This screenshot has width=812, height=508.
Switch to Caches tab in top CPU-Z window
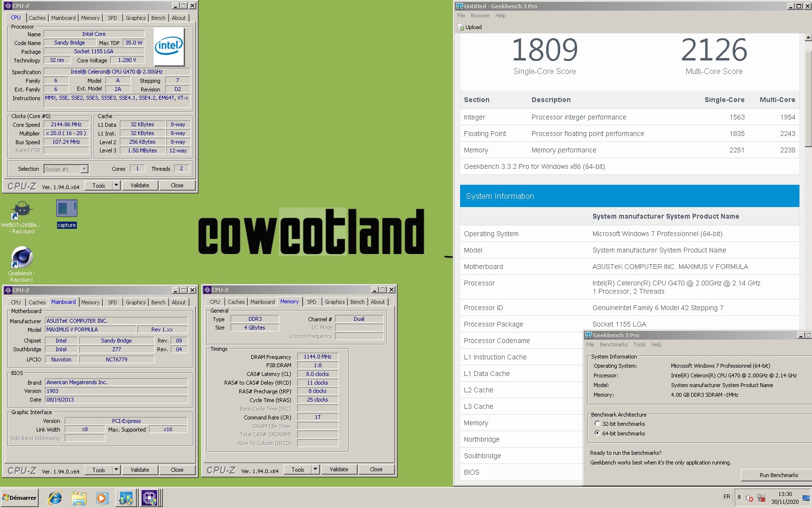[37, 18]
